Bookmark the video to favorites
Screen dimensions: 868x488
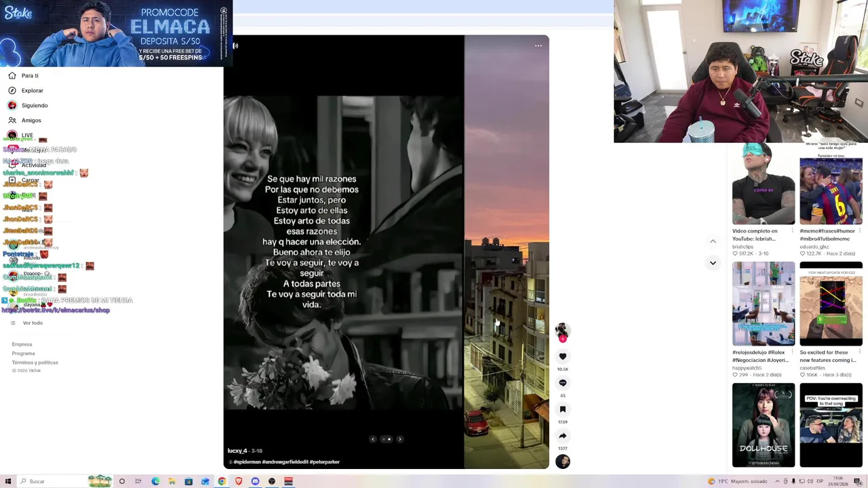pos(563,409)
